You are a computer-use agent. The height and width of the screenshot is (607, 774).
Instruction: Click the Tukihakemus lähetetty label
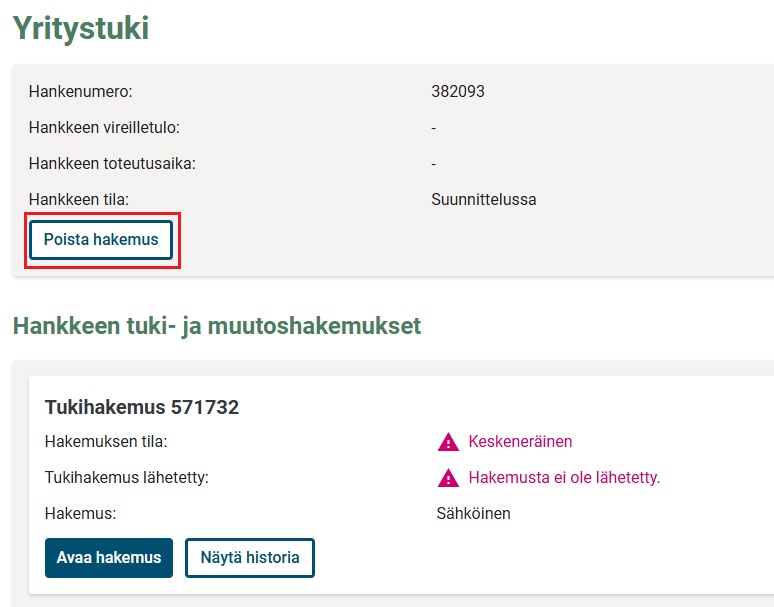click(126, 478)
